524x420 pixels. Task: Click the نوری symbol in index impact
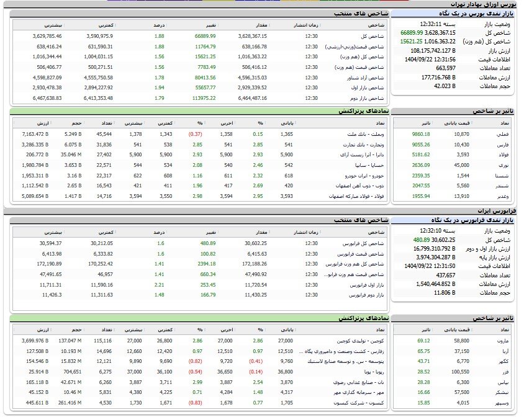505,165
